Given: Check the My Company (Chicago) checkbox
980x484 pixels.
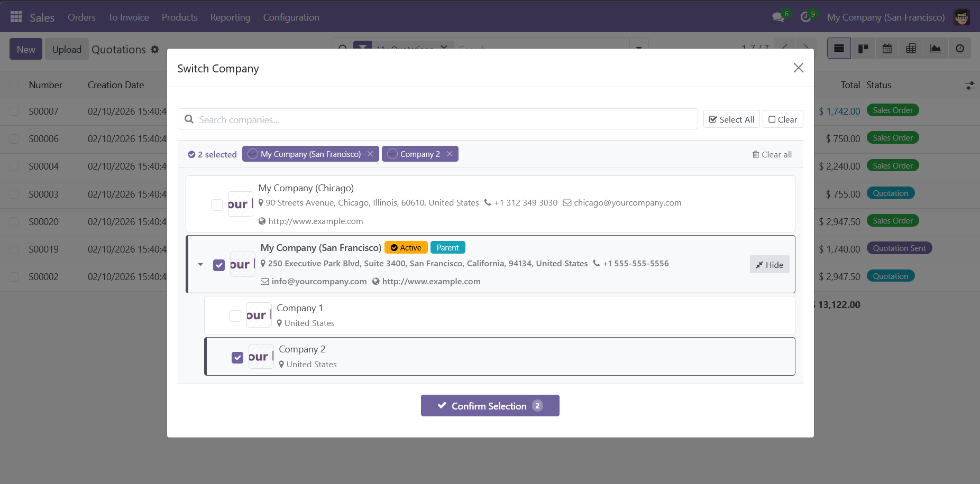Looking at the screenshot, I should [217, 204].
